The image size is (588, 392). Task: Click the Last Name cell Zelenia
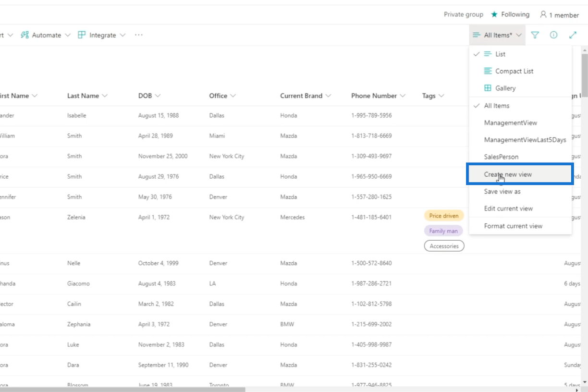coord(76,217)
